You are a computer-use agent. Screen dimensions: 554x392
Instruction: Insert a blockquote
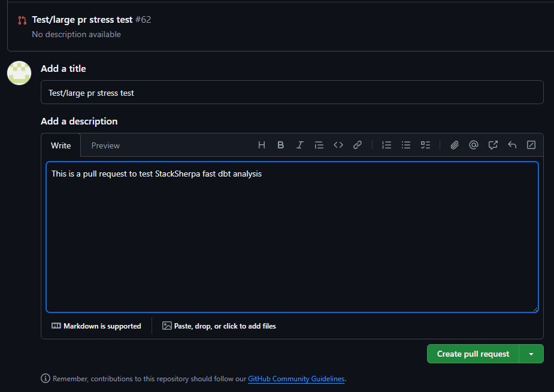[x=319, y=144]
